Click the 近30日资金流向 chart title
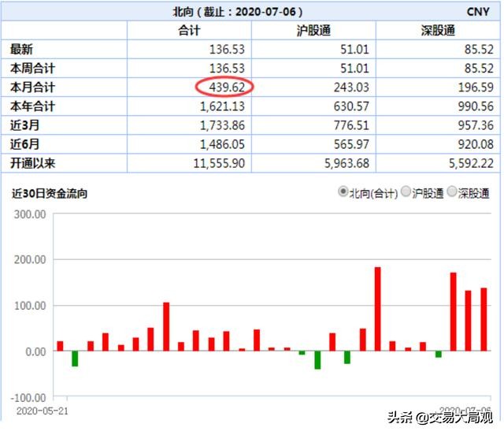Image resolution: width=504 pixels, height=435 pixels. (50, 193)
